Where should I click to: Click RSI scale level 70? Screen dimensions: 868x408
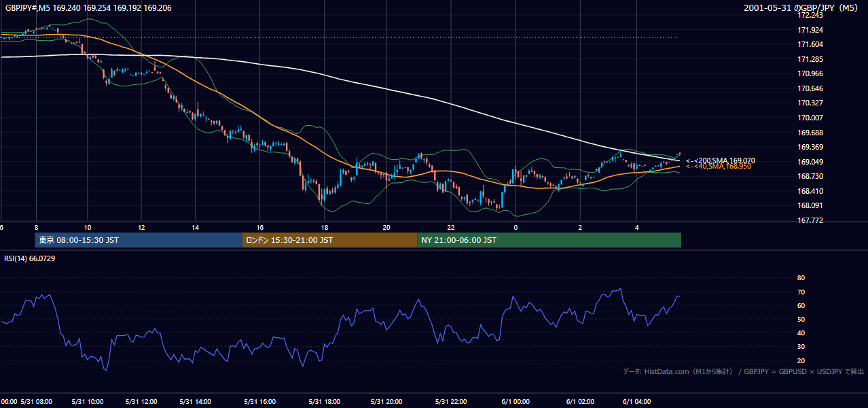point(801,292)
